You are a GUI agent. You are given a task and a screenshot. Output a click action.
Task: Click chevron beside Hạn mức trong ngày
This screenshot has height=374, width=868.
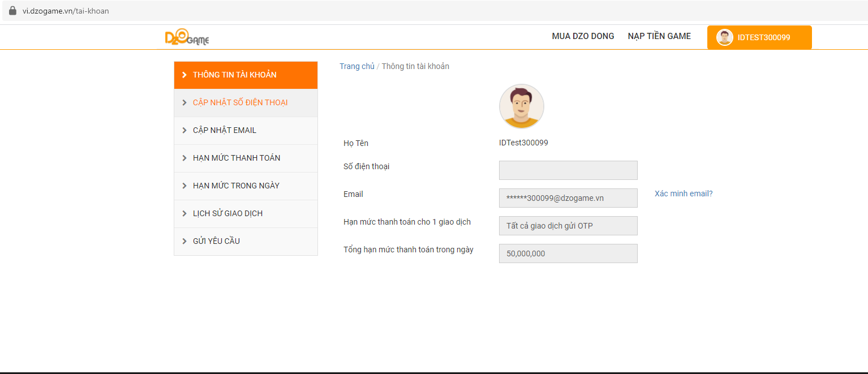point(184,186)
